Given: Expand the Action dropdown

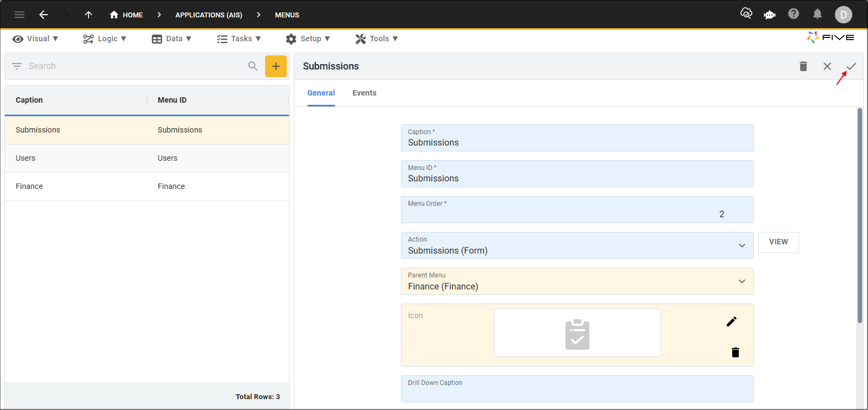Looking at the screenshot, I should pos(741,245).
